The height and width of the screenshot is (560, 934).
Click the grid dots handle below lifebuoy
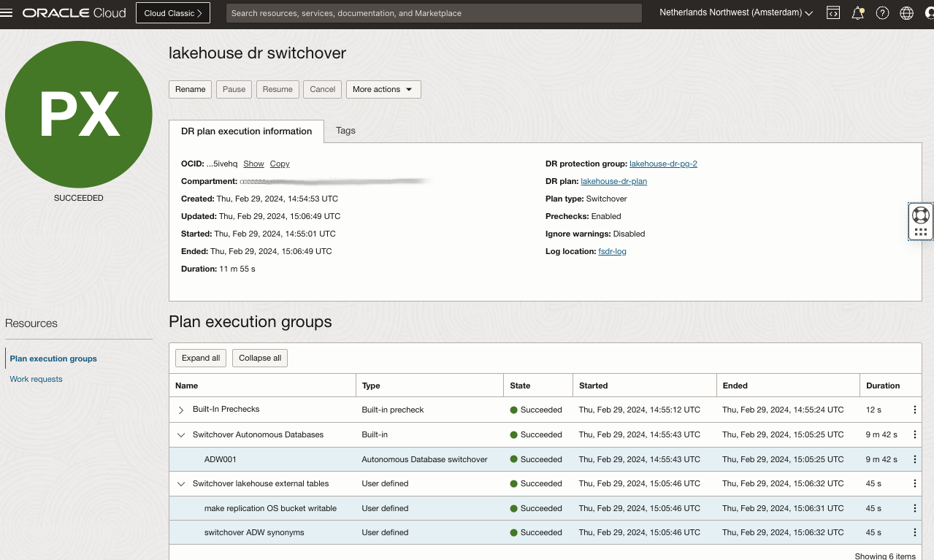(x=921, y=231)
